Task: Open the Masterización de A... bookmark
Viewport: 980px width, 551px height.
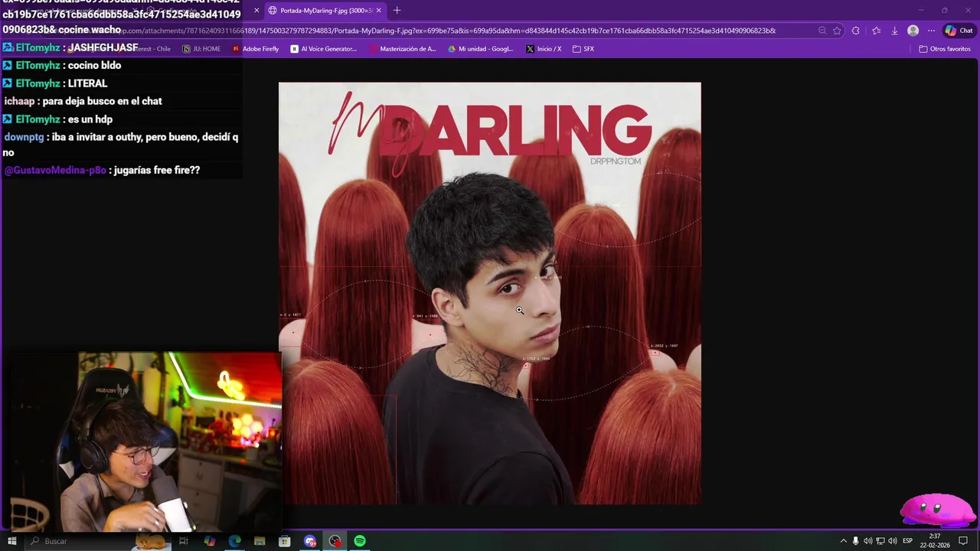Action: (403, 49)
